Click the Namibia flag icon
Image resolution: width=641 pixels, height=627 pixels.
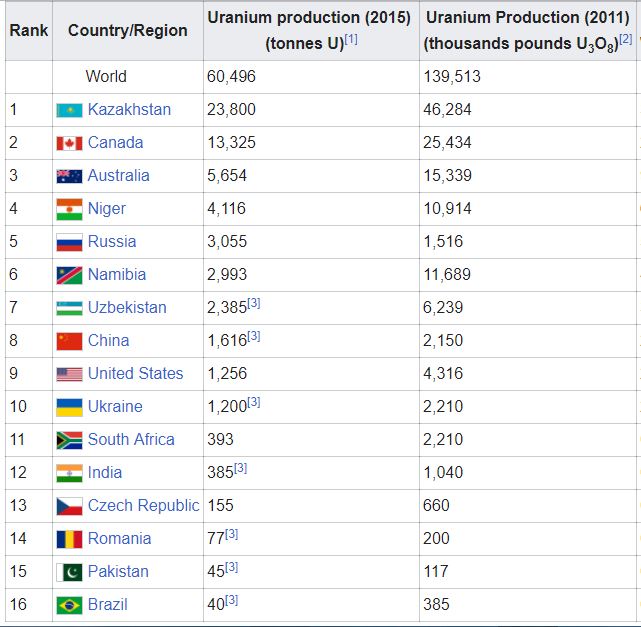click(x=69, y=275)
